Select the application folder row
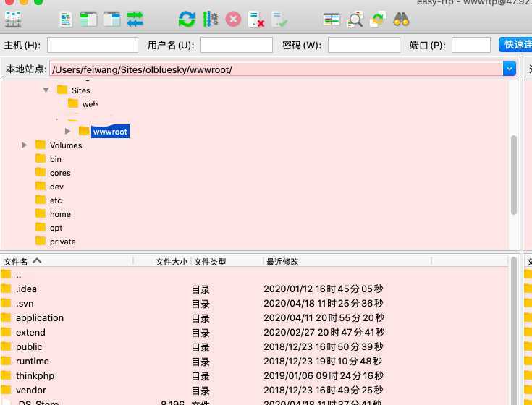532x405 pixels. [x=255, y=318]
